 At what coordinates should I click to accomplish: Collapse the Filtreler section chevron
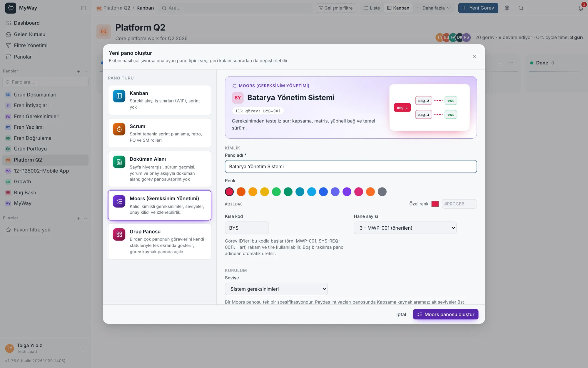(86, 218)
